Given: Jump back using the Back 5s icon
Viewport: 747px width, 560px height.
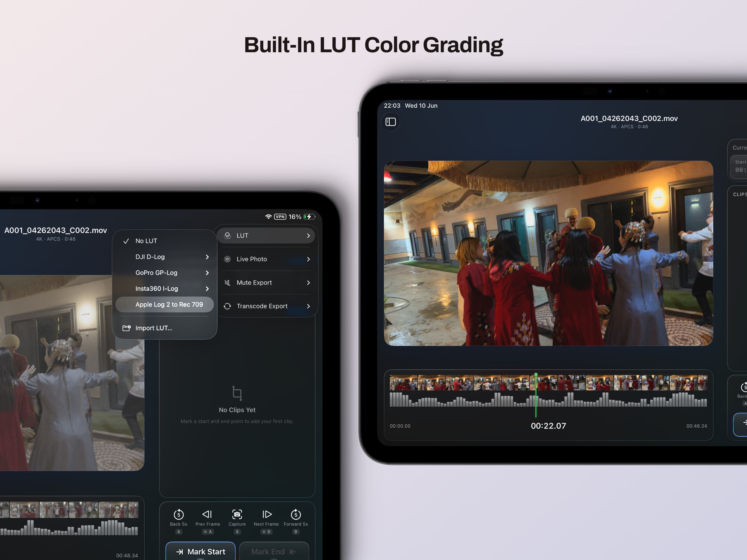Looking at the screenshot, I should coord(179,514).
